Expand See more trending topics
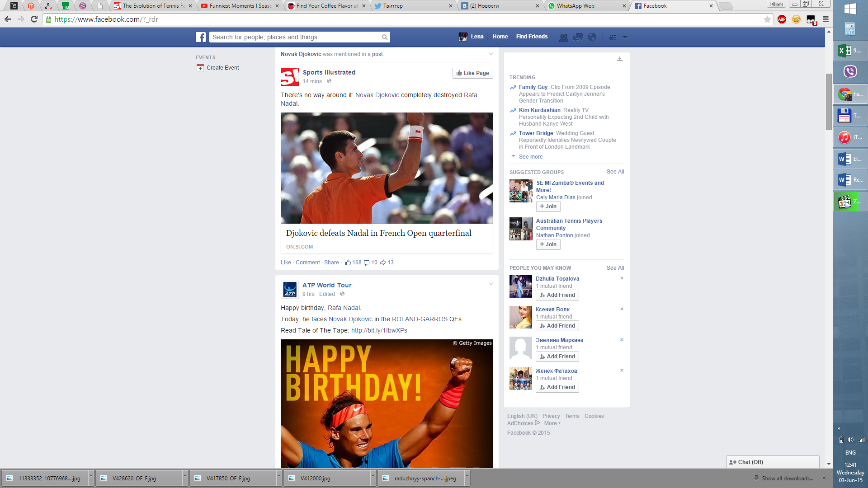868x488 pixels. pos(530,157)
